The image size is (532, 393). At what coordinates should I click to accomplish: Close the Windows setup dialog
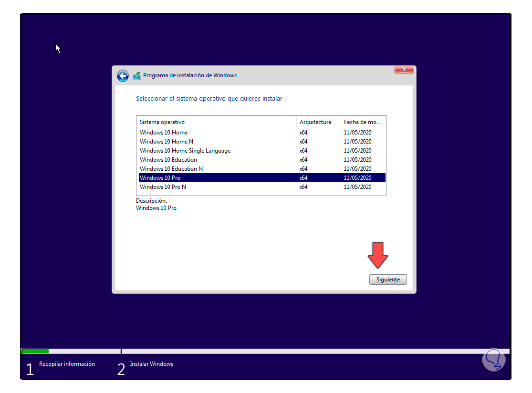(404, 69)
